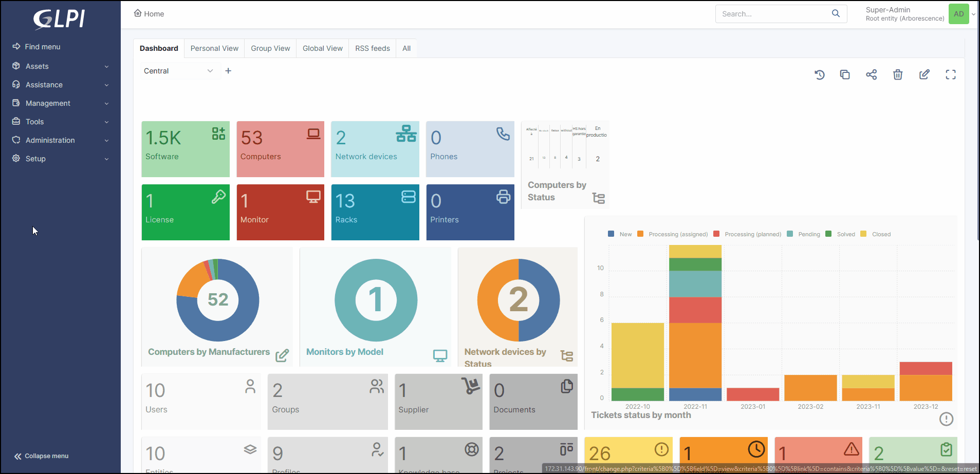Click the dashboard history refresh icon
Image resolution: width=980 pixels, height=474 pixels.
point(819,75)
